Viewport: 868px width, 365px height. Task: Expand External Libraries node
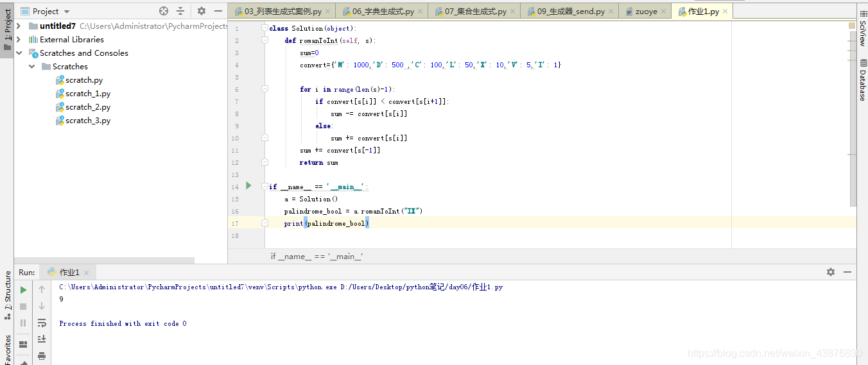(x=19, y=39)
